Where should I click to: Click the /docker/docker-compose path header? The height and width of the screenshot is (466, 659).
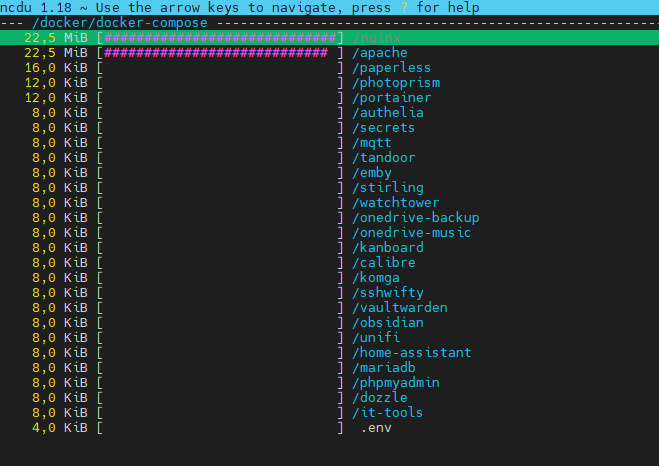118,23
